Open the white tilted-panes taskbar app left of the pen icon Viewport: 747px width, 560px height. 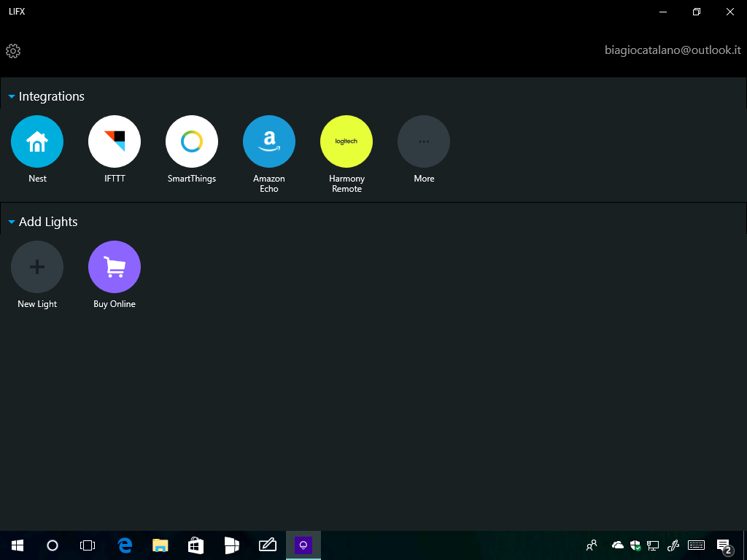231,545
